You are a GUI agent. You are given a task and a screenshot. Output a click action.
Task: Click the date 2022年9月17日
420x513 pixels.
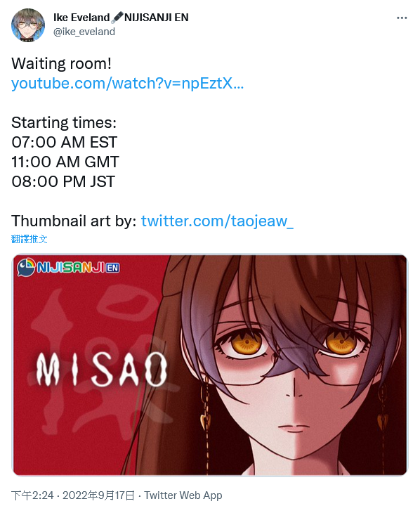click(98, 495)
